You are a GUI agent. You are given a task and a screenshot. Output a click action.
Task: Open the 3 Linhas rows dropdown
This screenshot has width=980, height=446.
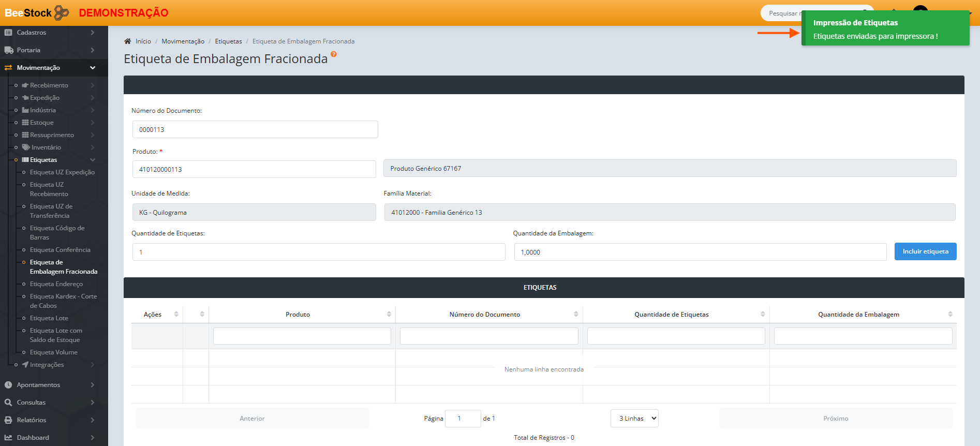point(634,419)
